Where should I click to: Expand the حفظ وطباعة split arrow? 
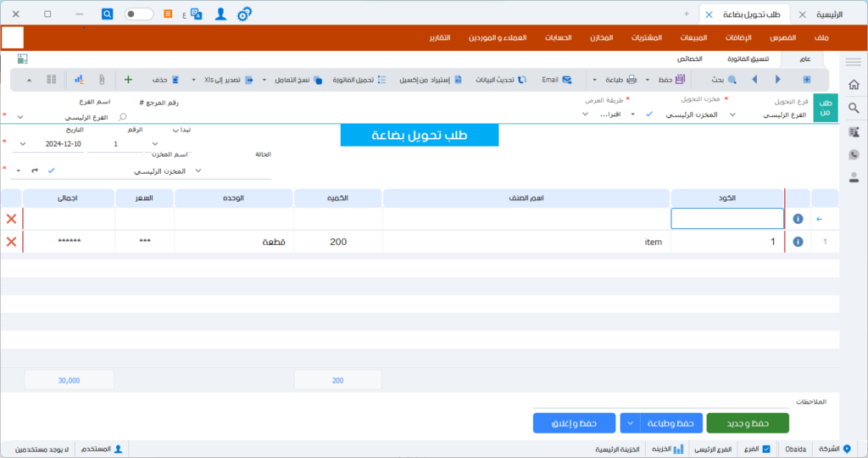[630, 422]
